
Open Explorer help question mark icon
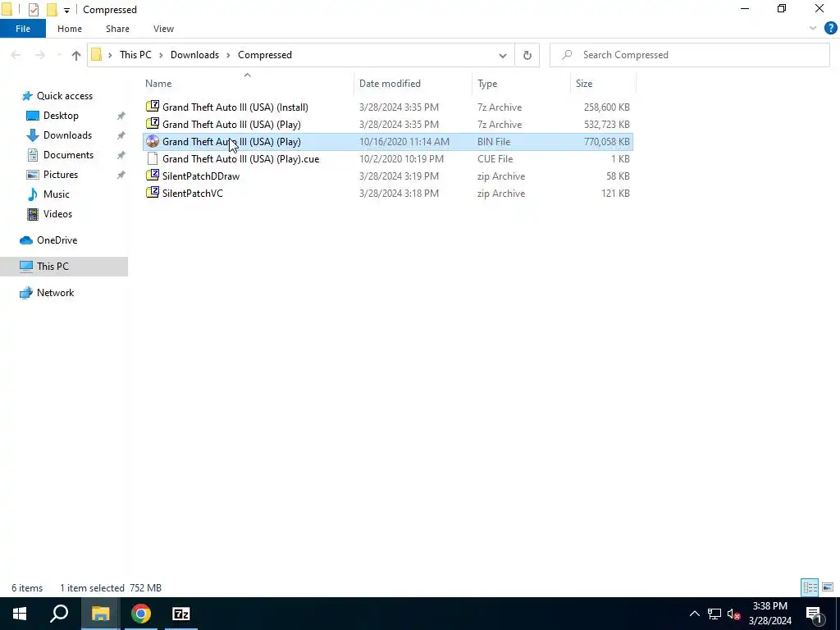(830, 29)
